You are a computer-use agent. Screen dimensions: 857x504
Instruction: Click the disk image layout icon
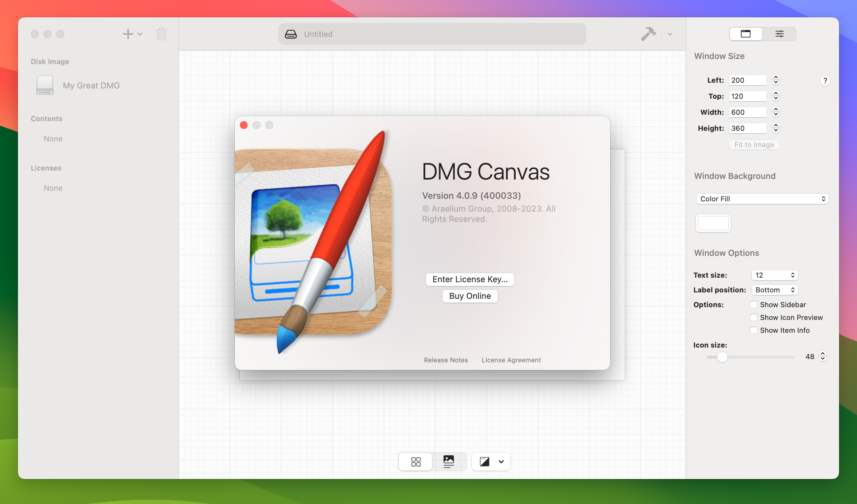(x=416, y=461)
